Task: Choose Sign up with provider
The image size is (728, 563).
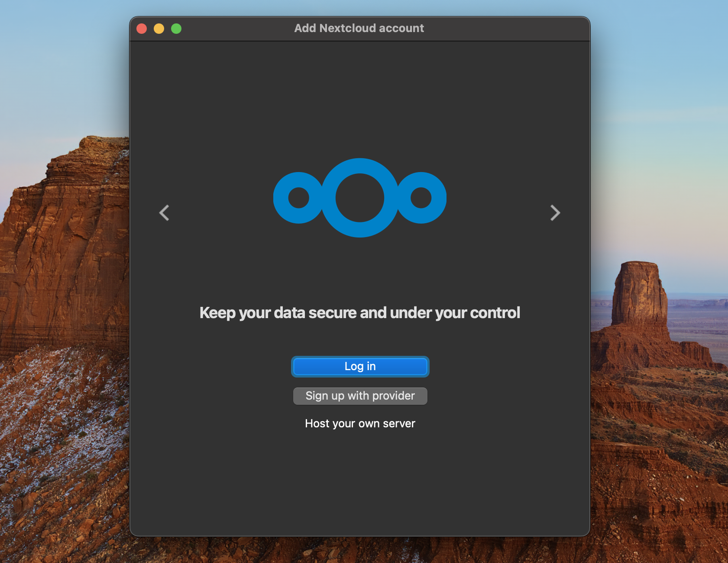Action: [360, 396]
